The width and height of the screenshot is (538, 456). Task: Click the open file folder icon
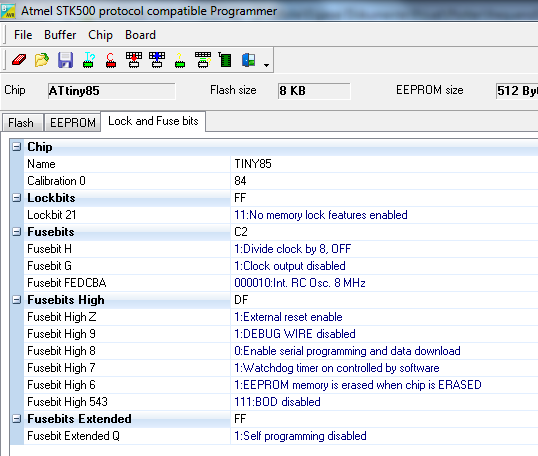(x=42, y=60)
